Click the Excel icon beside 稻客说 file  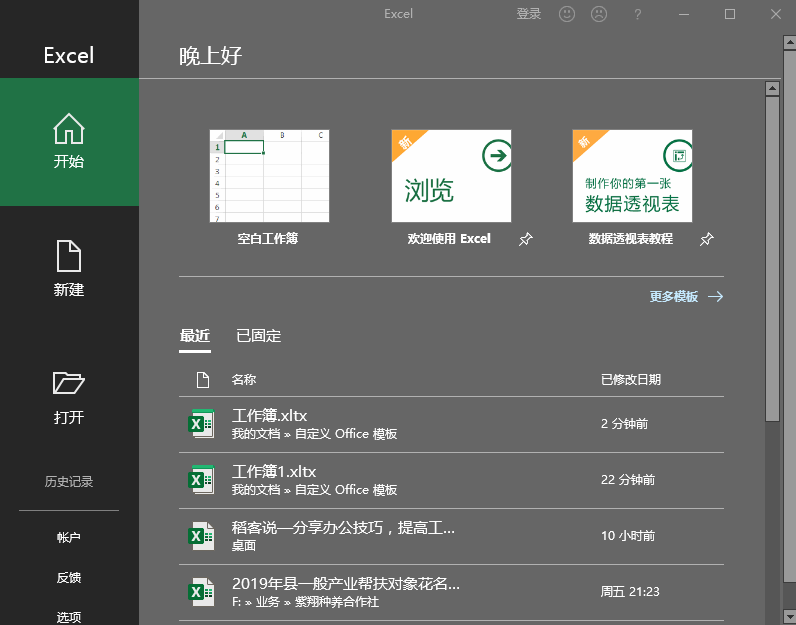pos(201,536)
